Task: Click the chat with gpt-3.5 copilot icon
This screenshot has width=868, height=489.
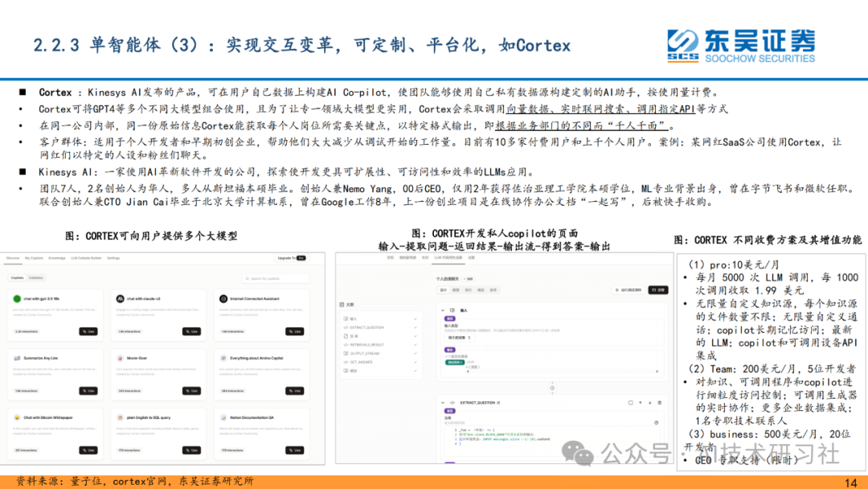Action: (18, 298)
